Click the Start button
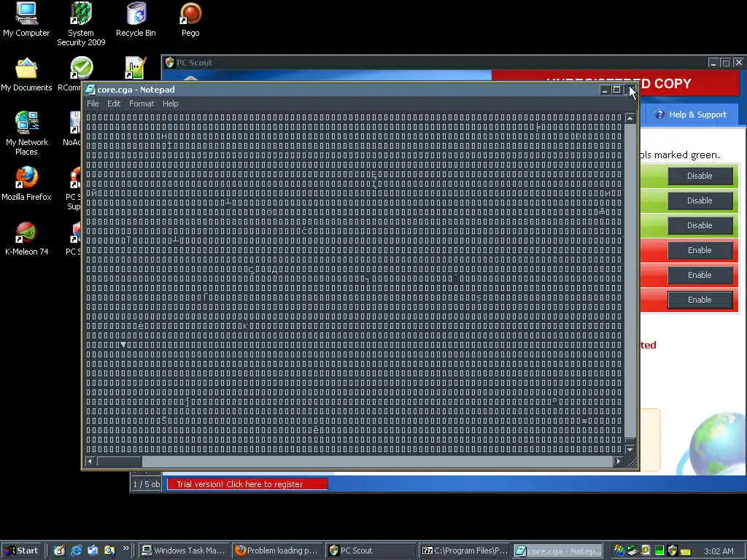 [x=23, y=551]
